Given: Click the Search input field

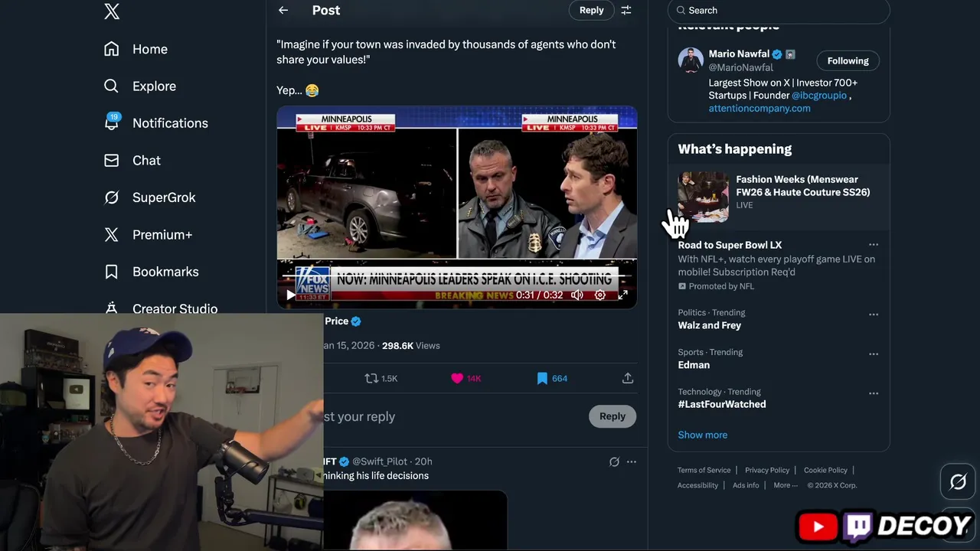Looking at the screenshot, I should [779, 11].
